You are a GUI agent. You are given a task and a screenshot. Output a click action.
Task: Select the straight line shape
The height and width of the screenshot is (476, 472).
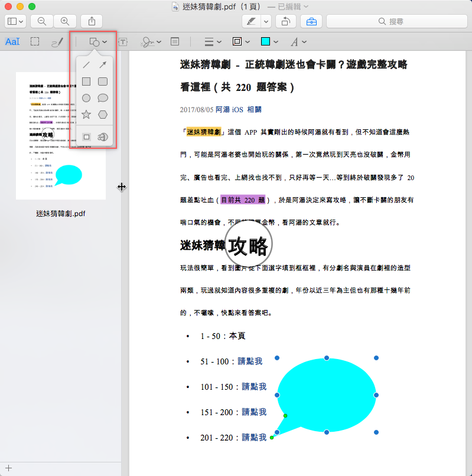pyautogui.click(x=86, y=65)
